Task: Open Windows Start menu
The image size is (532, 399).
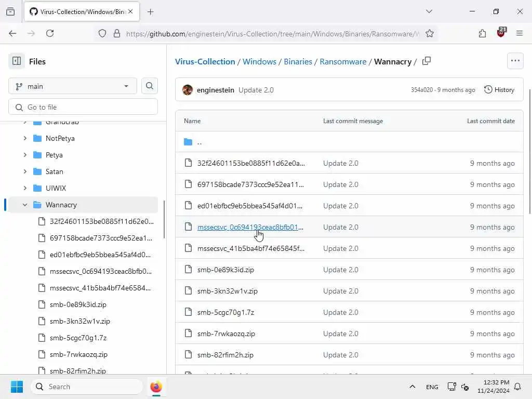Action: coord(17,387)
